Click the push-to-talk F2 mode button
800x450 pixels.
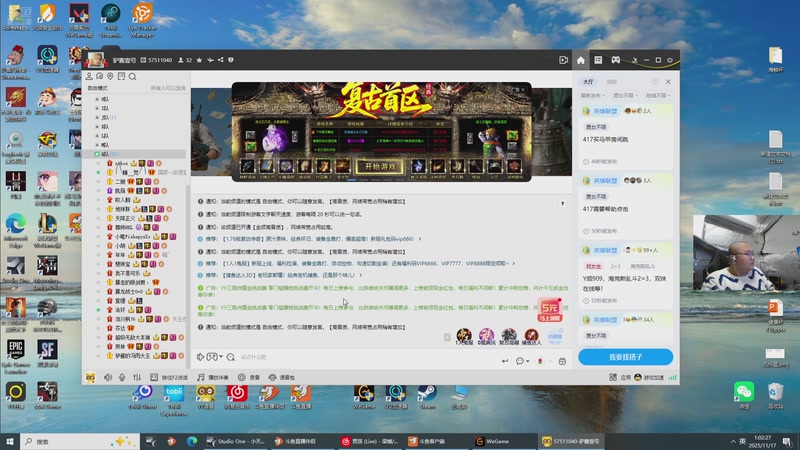click(x=169, y=378)
